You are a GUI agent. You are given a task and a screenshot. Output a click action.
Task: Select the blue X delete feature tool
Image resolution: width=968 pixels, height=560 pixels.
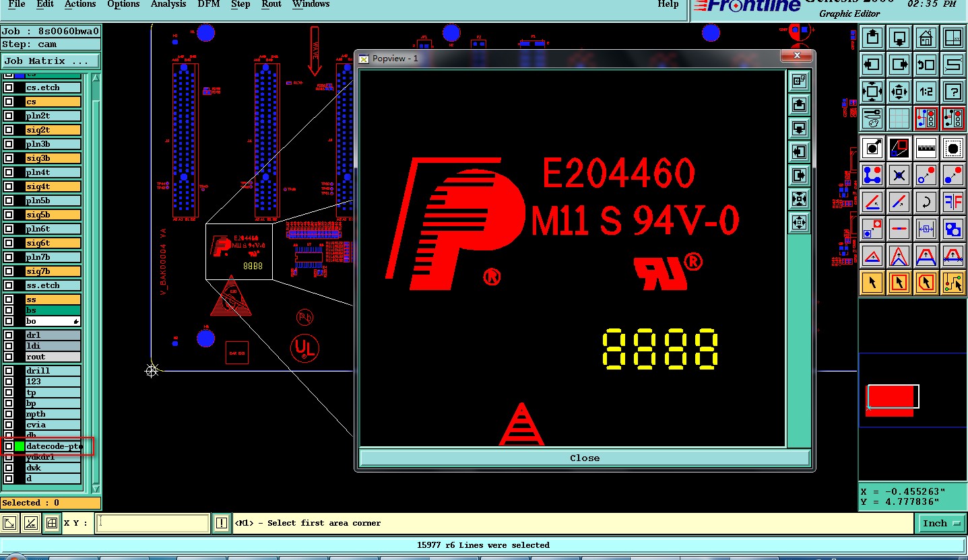pyautogui.click(x=899, y=175)
